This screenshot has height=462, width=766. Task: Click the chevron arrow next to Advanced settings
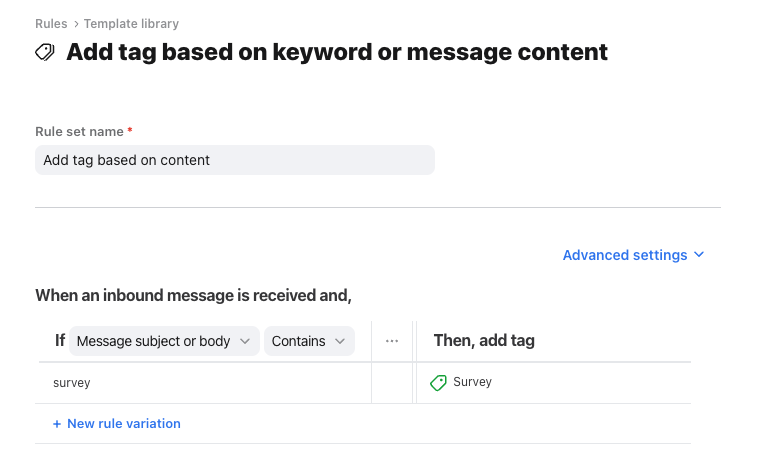click(x=699, y=255)
